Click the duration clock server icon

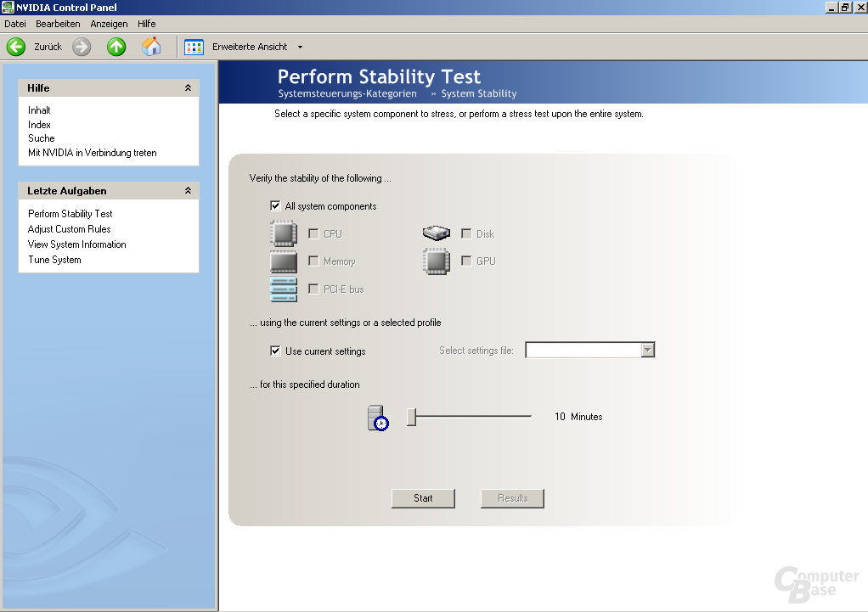(378, 418)
